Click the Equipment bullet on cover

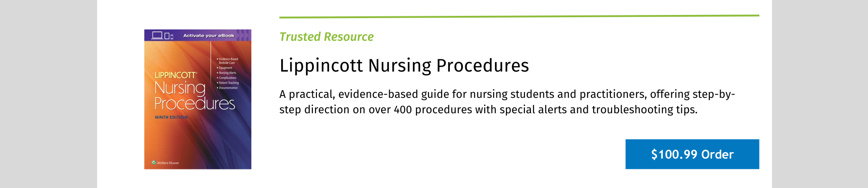225,68
